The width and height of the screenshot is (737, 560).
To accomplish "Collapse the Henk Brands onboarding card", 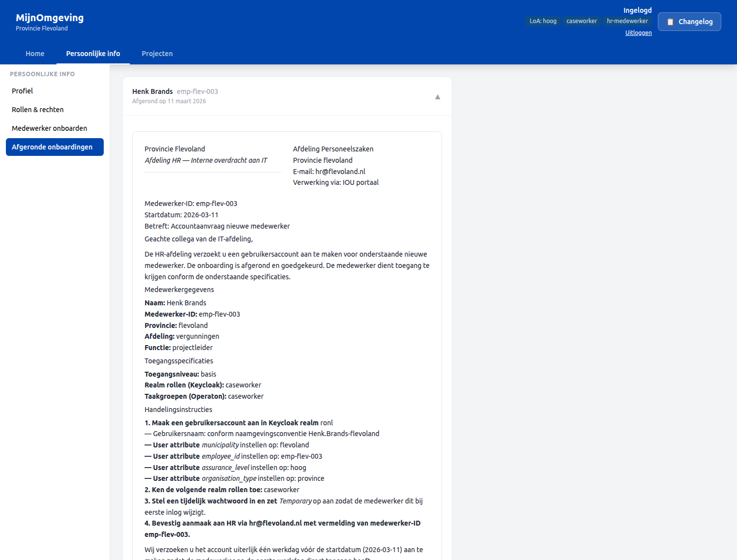I will coord(437,96).
